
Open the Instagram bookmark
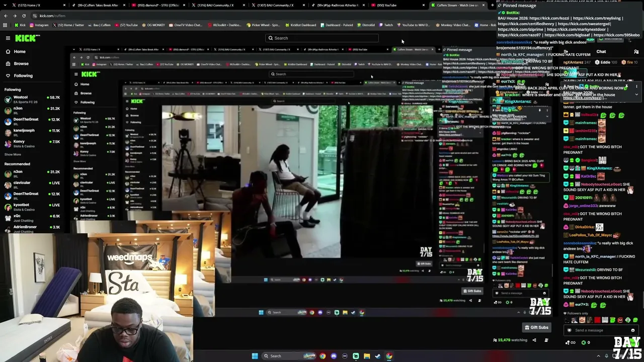(39, 25)
